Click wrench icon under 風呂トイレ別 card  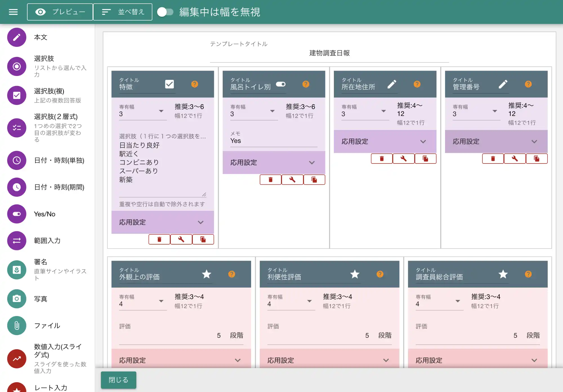point(292,180)
